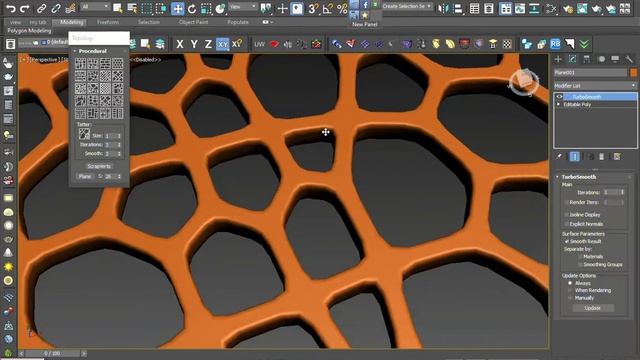640x360 pixels.
Task: Select the Manually update option
Action: [570, 298]
